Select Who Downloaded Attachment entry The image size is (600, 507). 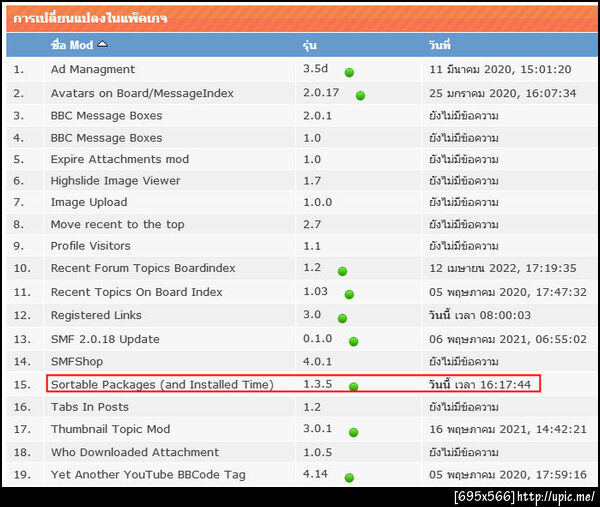click(135, 452)
